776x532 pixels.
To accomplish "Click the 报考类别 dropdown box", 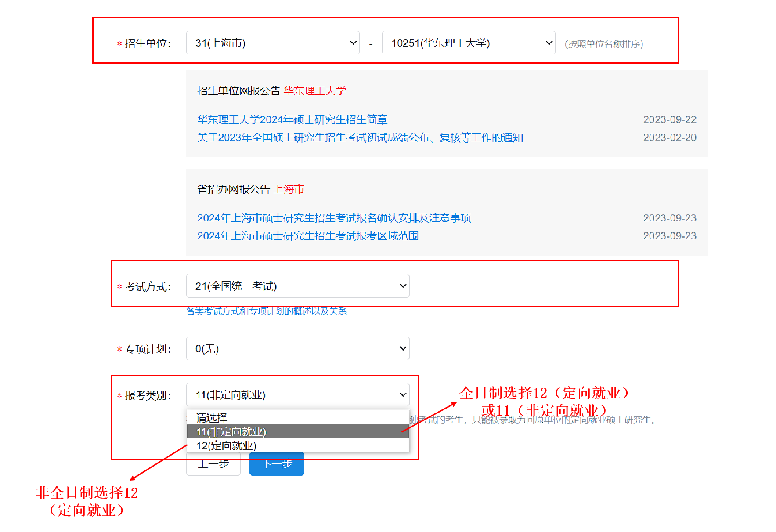I will click(x=297, y=395).
